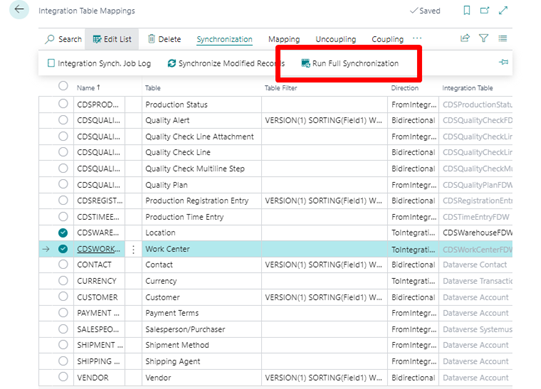Click Search in the toolbar
The image size is (541, 389).
[x=63, y=39]
